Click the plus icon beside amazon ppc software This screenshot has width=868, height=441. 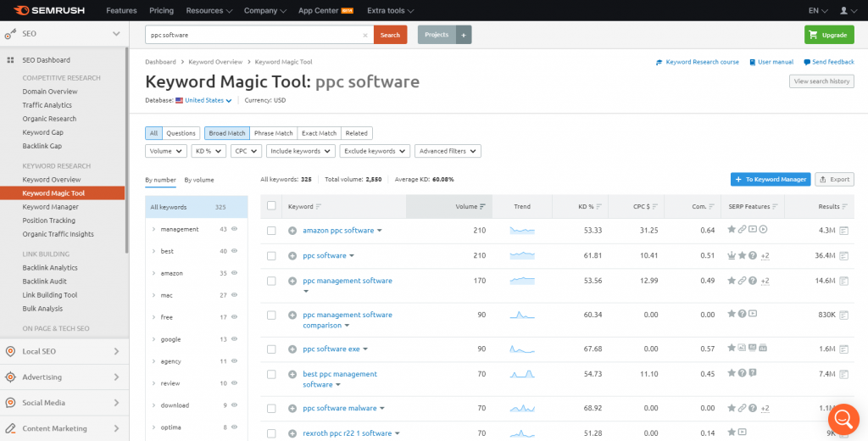coord(292,231)
